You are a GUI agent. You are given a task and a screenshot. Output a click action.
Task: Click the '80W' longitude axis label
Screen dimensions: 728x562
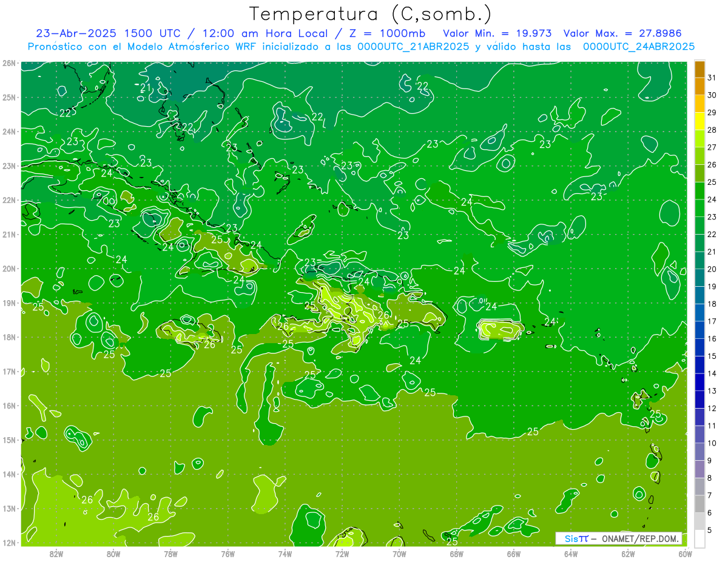pos(113,554)
